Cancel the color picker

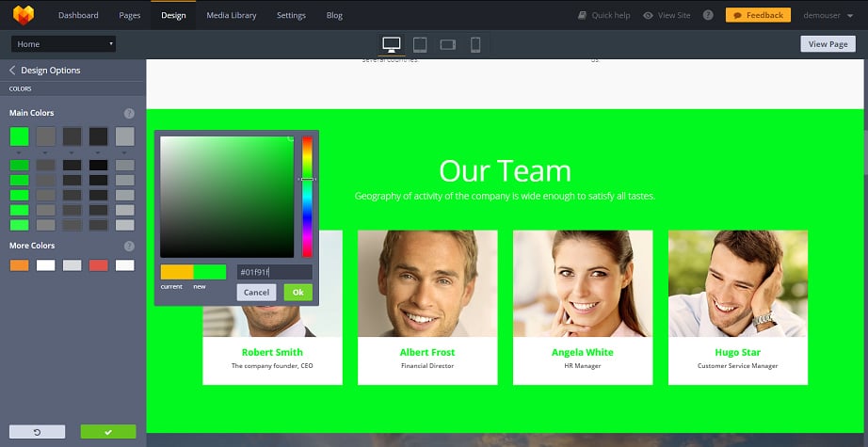pyautogui.click(x=256, y=293)
